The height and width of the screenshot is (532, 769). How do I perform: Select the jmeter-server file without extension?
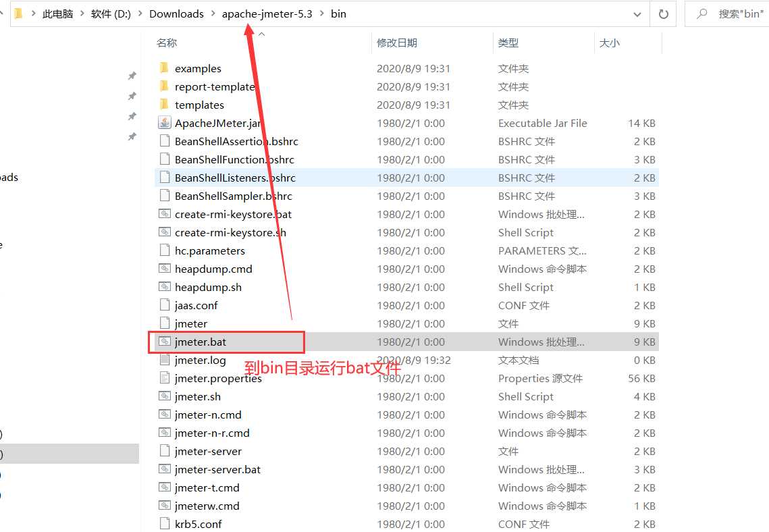(208, 450)
